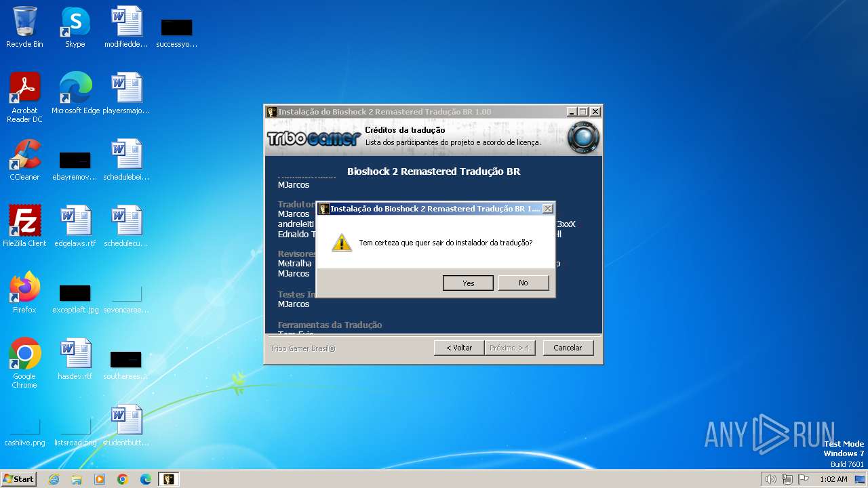Select the playersmajo... Word document
The width and height of the screenshot is (868, 488).
click(x=126, y=94)
